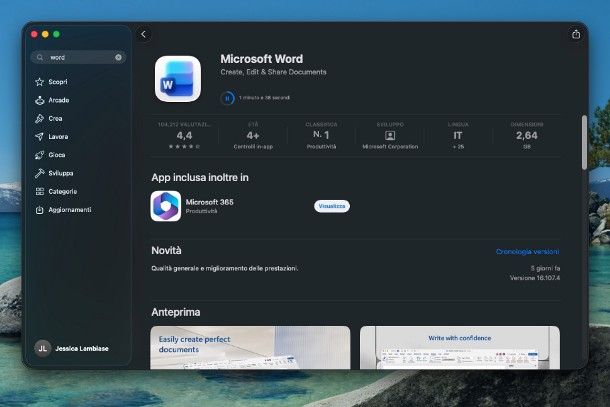Click the Crea paintbrush icon

[40, 118]
